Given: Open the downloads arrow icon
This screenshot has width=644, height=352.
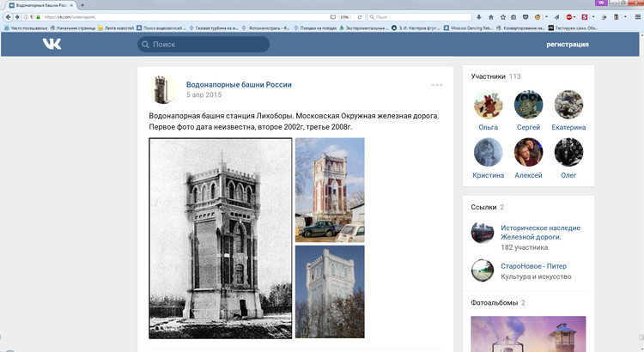Looking at the screenshot, I should pos(479,17).
